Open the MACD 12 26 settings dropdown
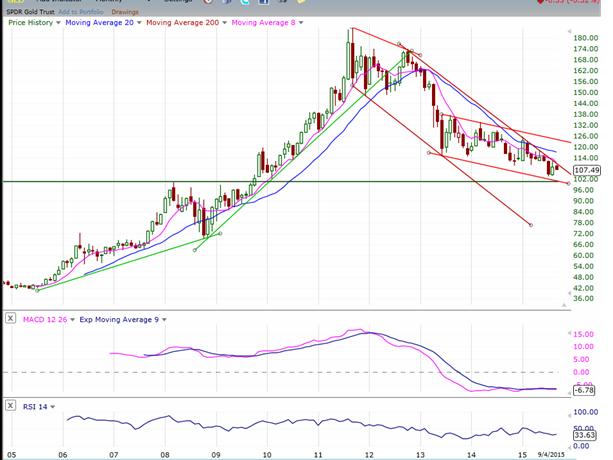 pos(71,319)
